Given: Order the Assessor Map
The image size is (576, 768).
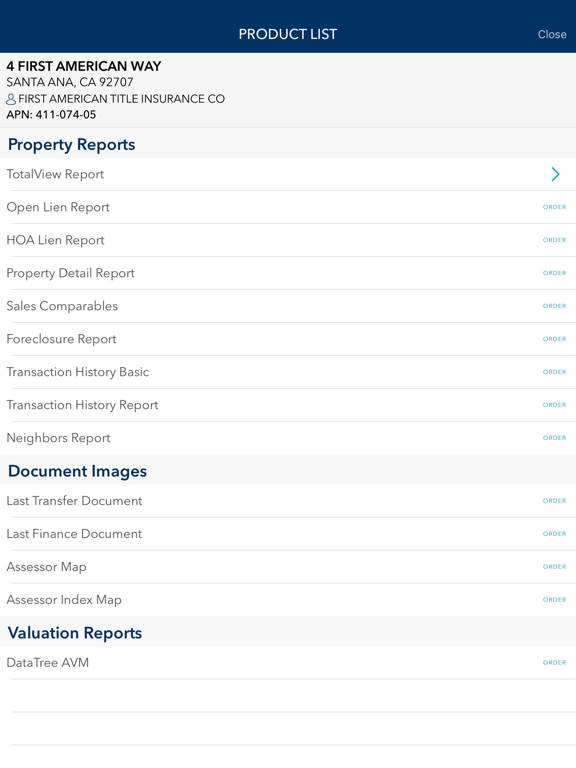Looking at the screenshot, I should [x=554, y=567].
